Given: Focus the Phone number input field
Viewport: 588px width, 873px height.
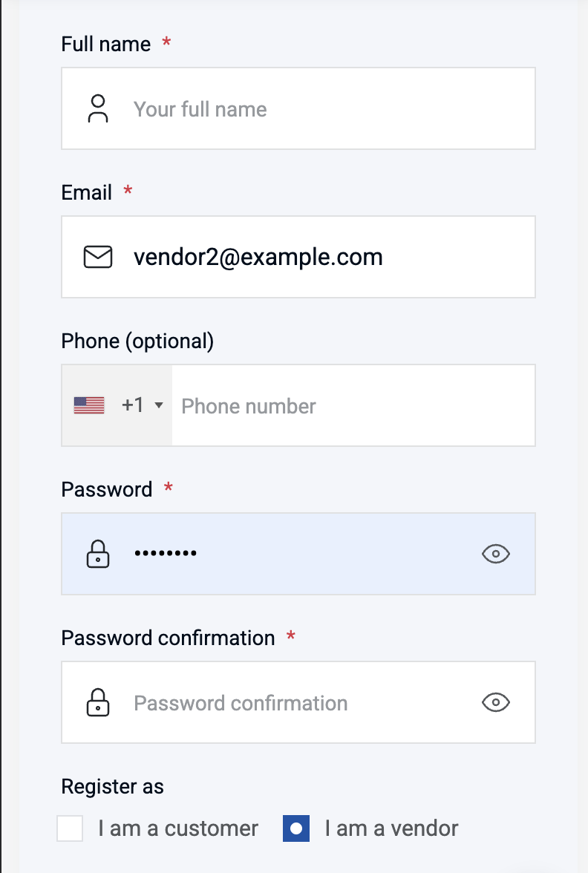Looking at the screenshot, I should [349, 405].
